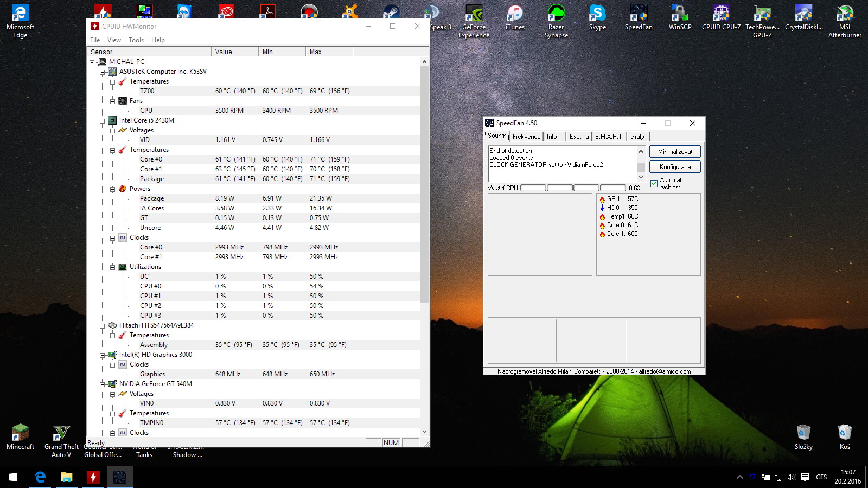Open HWMonitor Help menu
868x488 pixels.
click(x=158, y=40)
